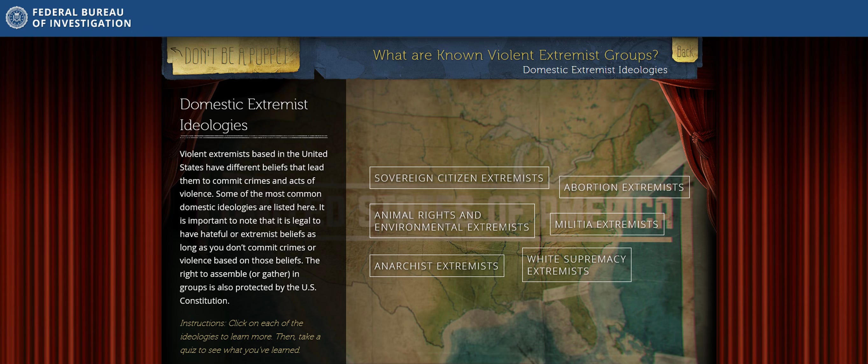Select White Supremacy Extremists box
Screen dimensions: 868x364
[577, 265]
